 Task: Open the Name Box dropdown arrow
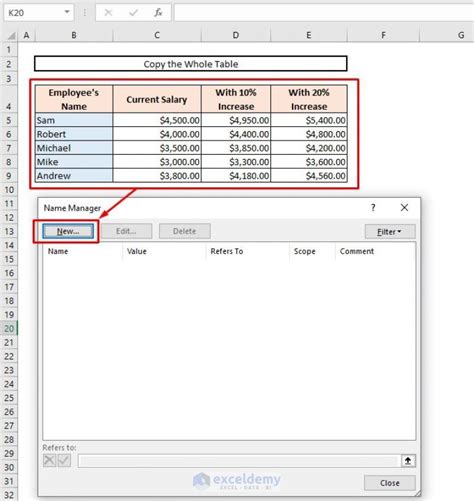click(67, 12)
